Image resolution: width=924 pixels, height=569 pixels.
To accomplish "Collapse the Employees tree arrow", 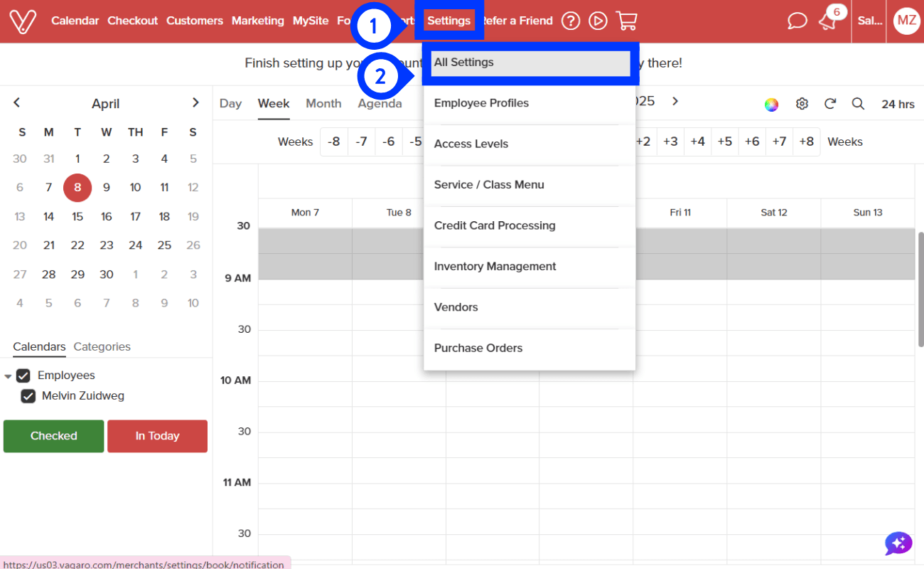I will coord(9,376).
